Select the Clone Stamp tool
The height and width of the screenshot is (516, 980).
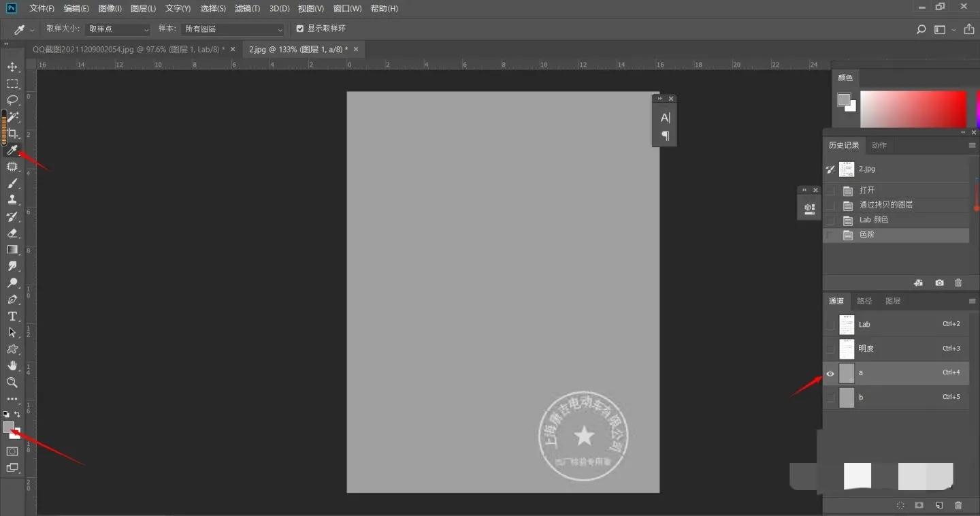pos(12,199)
